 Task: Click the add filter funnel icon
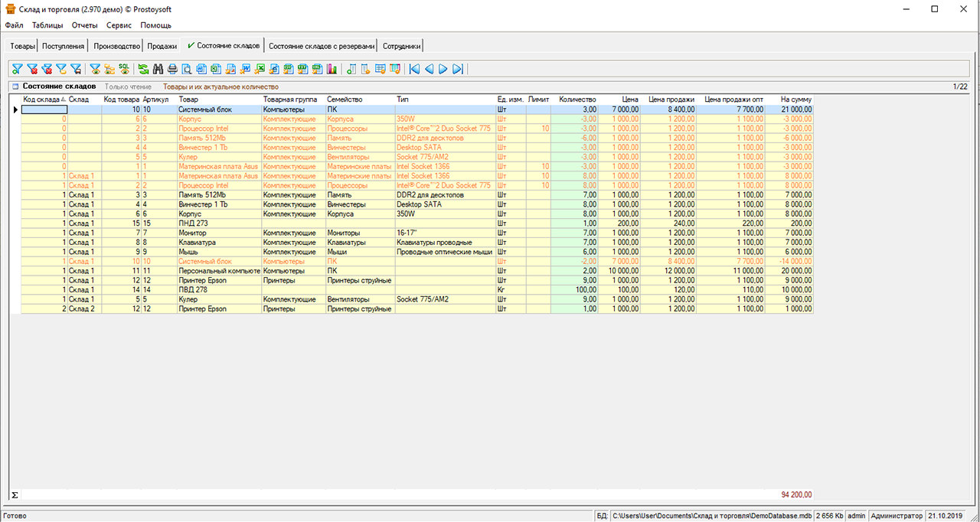coord(17,69)
